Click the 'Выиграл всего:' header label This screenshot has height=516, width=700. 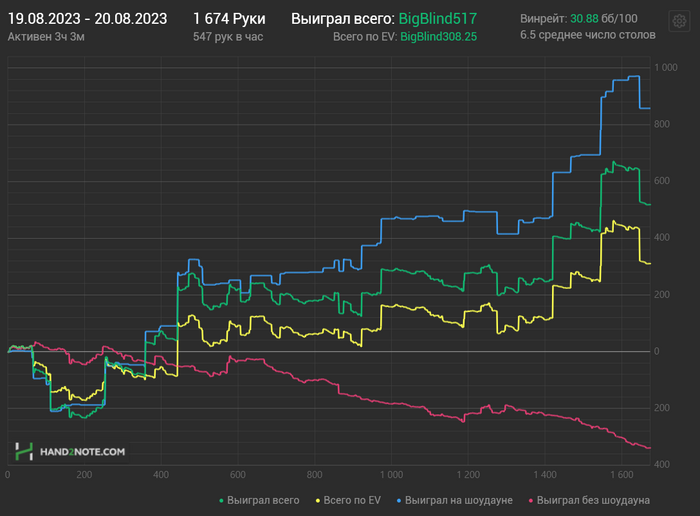[x=343, y=19]
